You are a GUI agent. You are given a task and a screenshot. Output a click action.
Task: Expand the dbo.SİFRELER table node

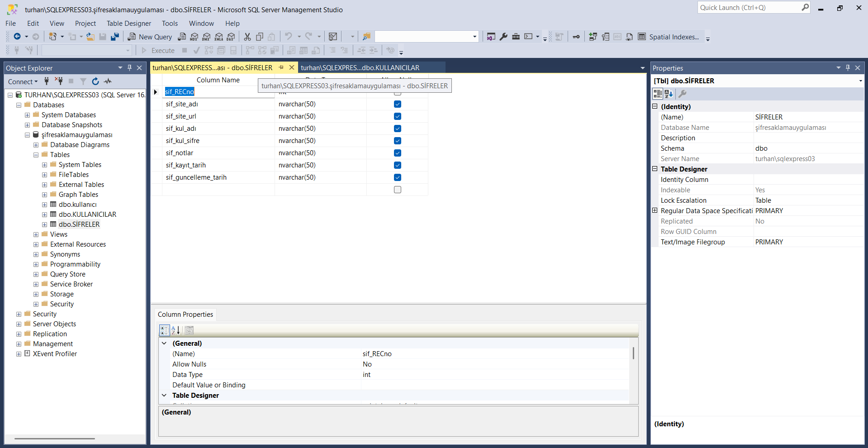tap(44, 224)
